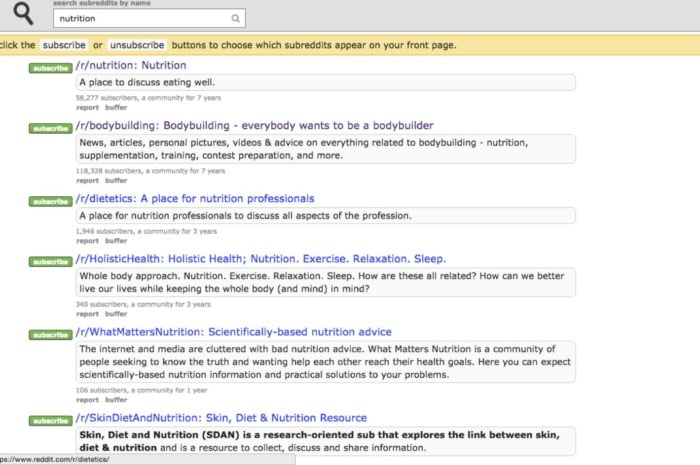
Task: Click the '106 subscribers' text under WhatMattersNutrition
Action: [x=142, y=390]
